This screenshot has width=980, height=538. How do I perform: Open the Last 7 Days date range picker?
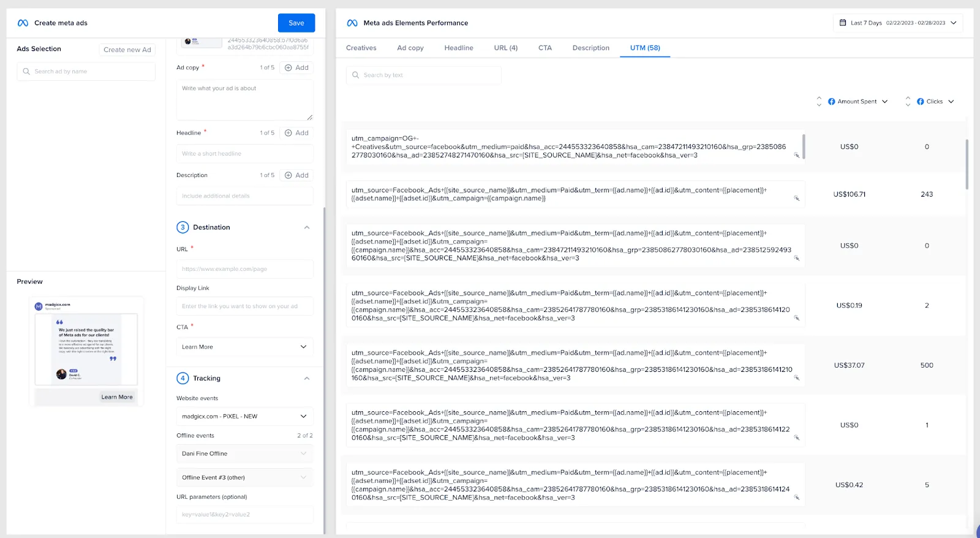click(898, 23)
